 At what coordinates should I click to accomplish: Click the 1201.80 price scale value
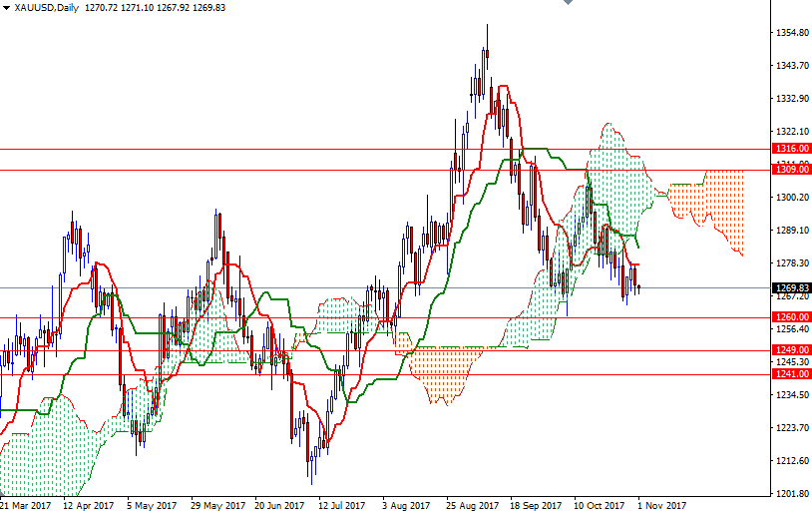[x=791, y=494]
